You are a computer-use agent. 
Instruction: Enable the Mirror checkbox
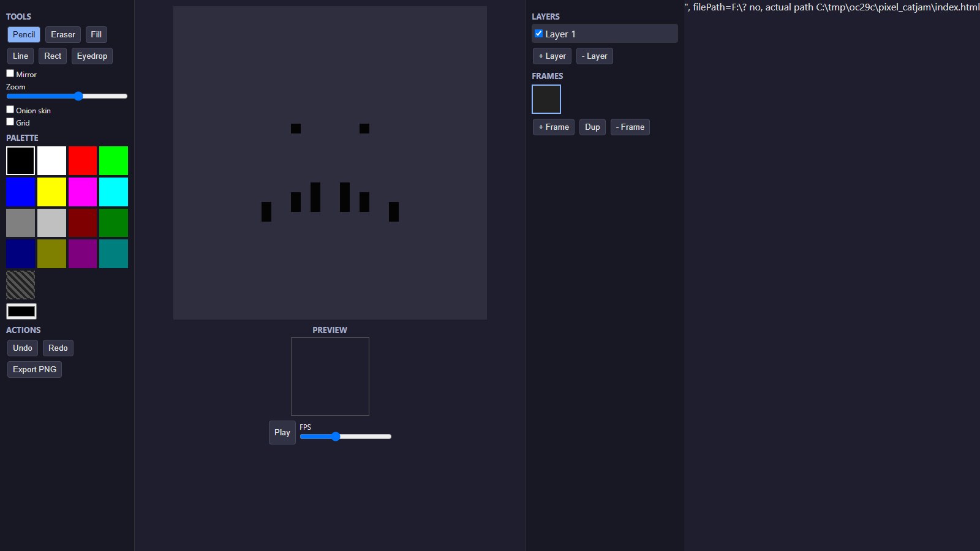(x=10, y=73)
